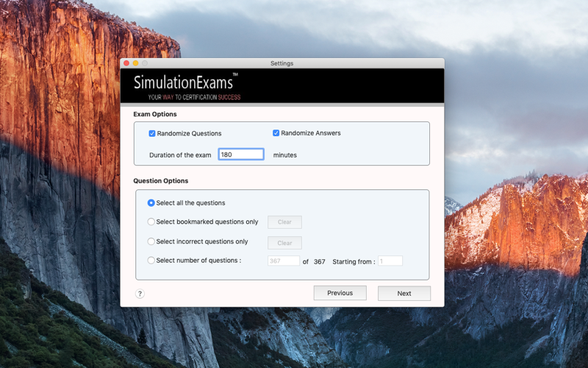Click the minutes label text
This screenshot has height=368, width=588.
285,155
